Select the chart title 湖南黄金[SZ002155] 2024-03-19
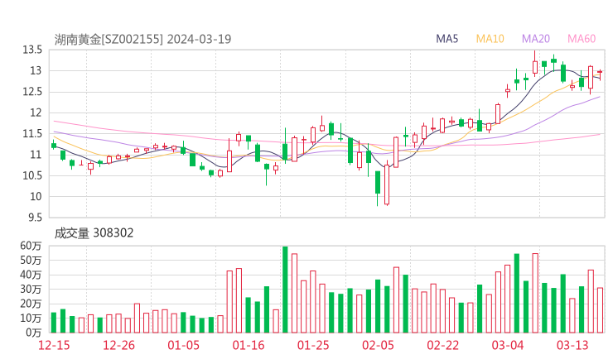Viewport: 613px width, 364px height. click(x=142, y=39)
